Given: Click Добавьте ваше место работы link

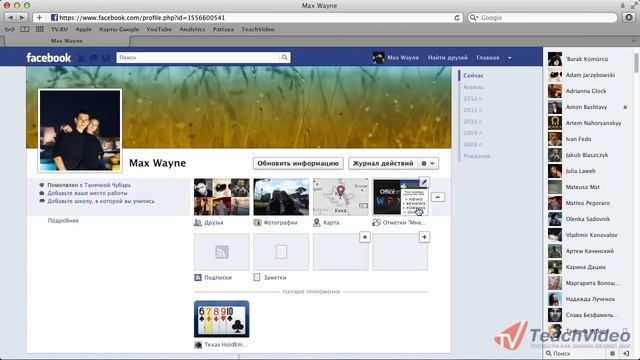Looking at the screenshot, I should point(87,193).
